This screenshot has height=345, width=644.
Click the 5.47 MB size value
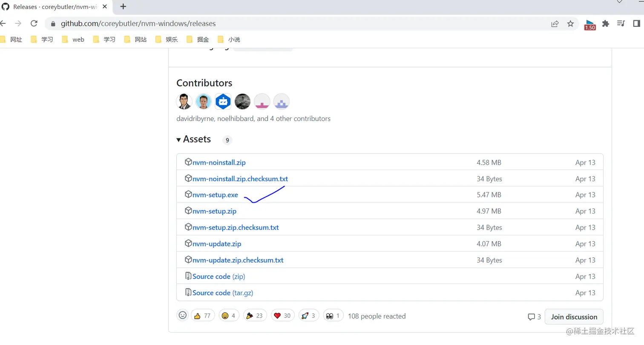point(489,195)
